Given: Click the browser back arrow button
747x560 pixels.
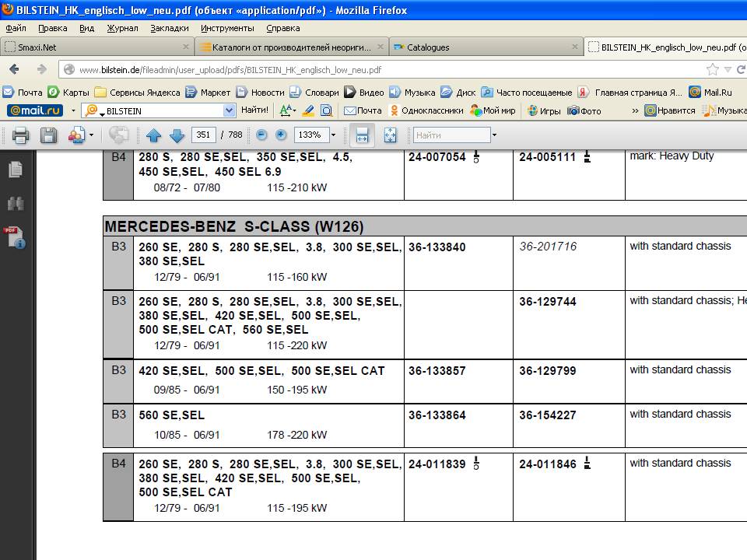Looking at the screenshot, I should (14, 69).
